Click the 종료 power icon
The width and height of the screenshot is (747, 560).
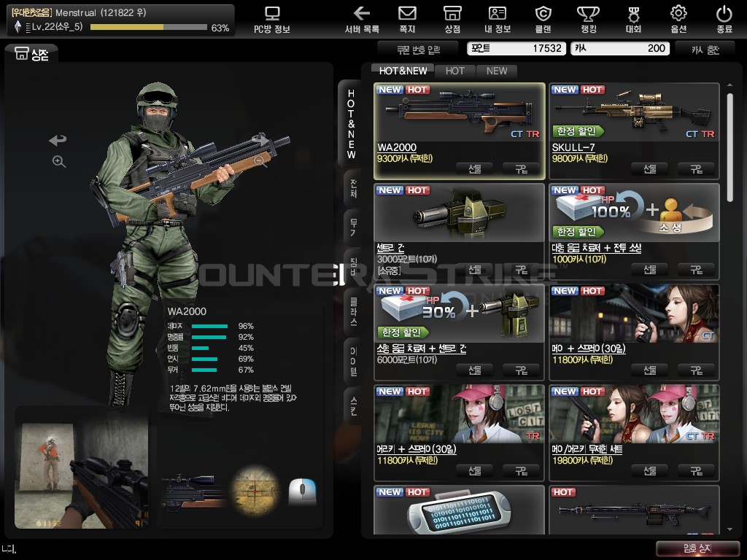[x=724, y=20]
